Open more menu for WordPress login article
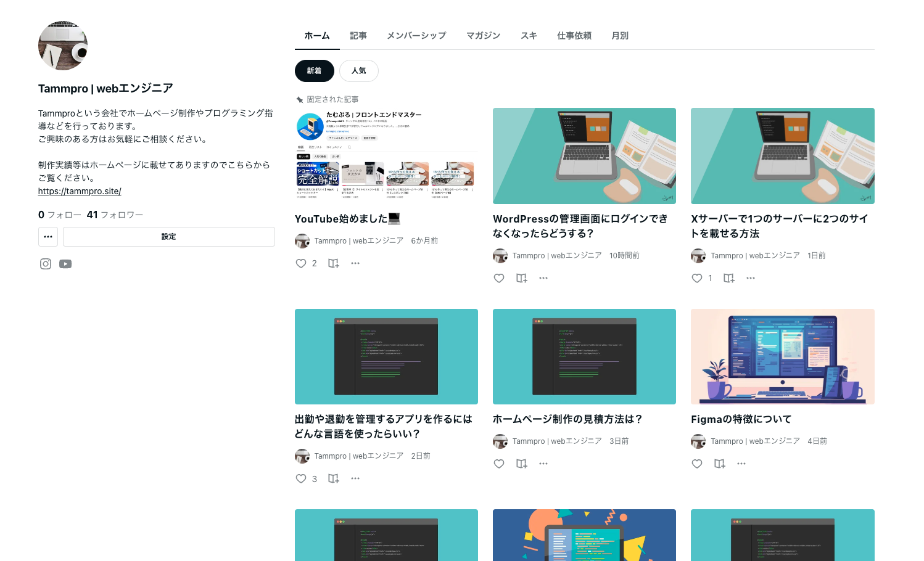This screenshot has height=561, width=924. pos(543,278)
